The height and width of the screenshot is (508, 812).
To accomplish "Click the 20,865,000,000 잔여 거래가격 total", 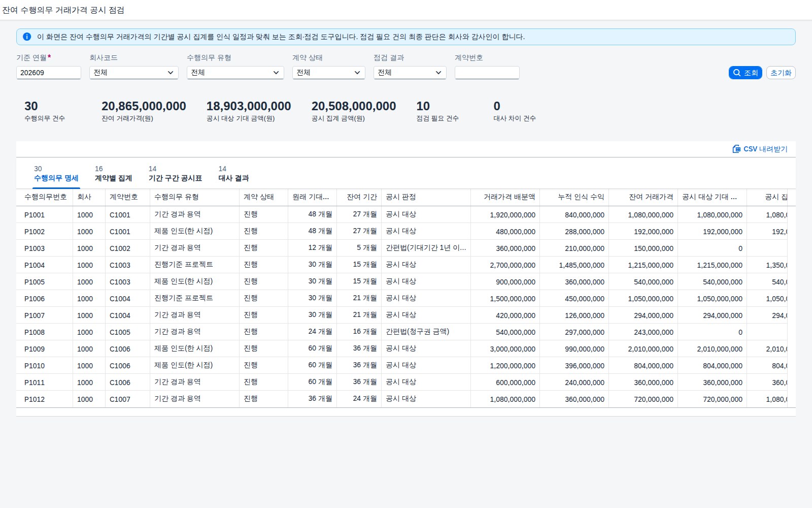I will [144, 106].
